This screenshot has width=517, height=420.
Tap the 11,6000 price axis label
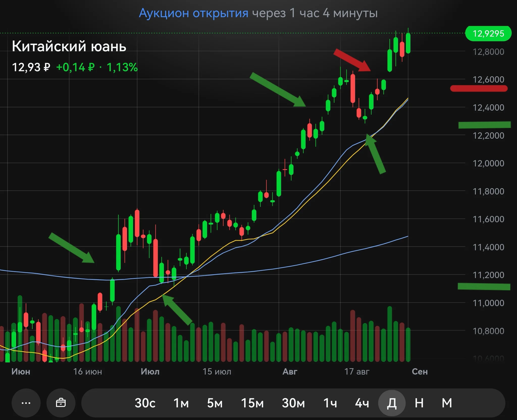(x=488, y=219)
